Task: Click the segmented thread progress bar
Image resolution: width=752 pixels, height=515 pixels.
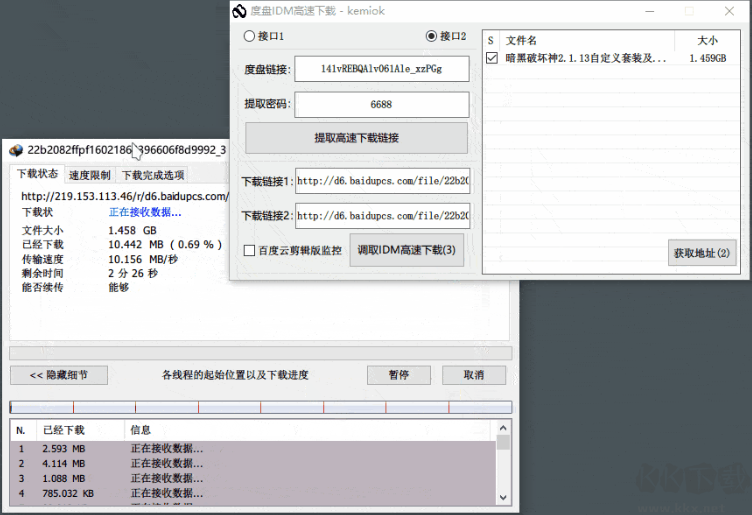Action: (261, 408)
